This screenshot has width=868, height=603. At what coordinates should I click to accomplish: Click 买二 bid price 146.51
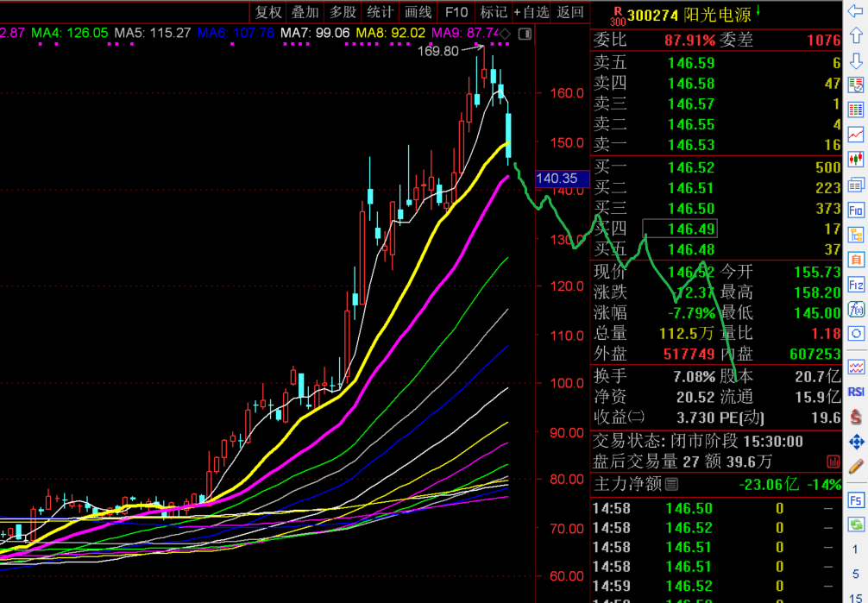point(691,188)
